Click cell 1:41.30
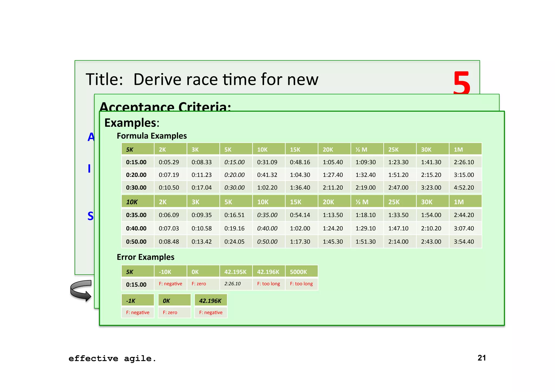The height and width of the screenshot is (392, 555). [433, 162]
